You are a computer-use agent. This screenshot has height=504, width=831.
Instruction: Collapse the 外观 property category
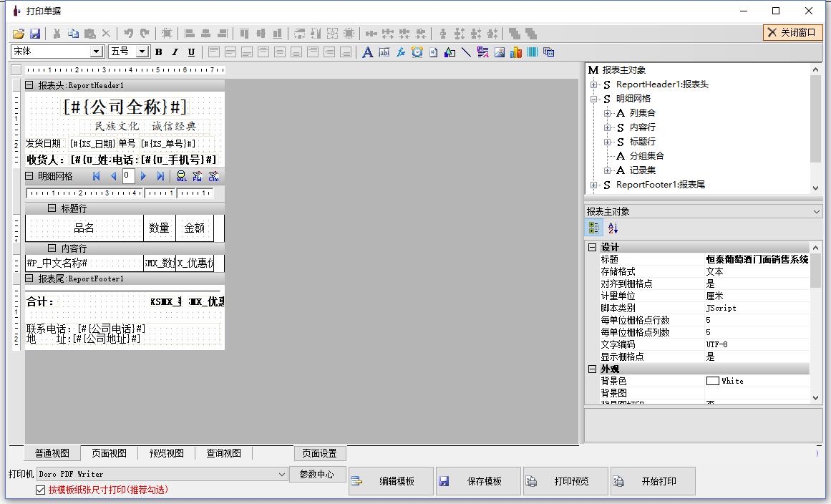click(592, 369)
